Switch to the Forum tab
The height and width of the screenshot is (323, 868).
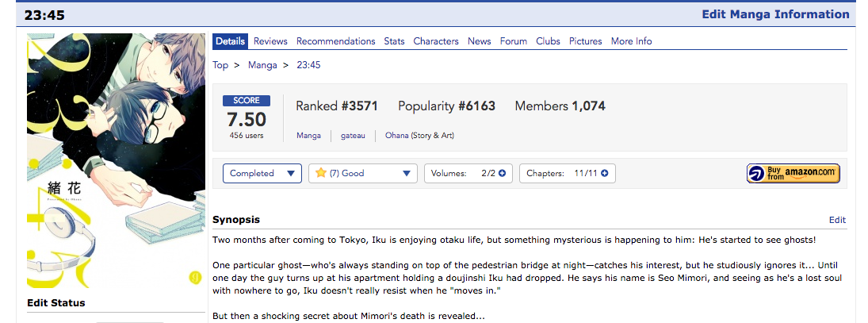(x=513, y=41)
